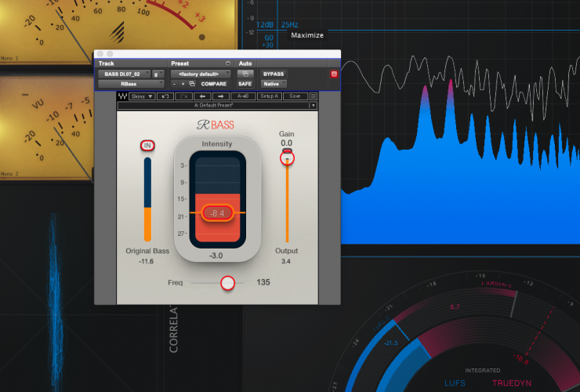Click the Intensity -8.4 slider handle

pyautogui.click(x=218, y=213)
